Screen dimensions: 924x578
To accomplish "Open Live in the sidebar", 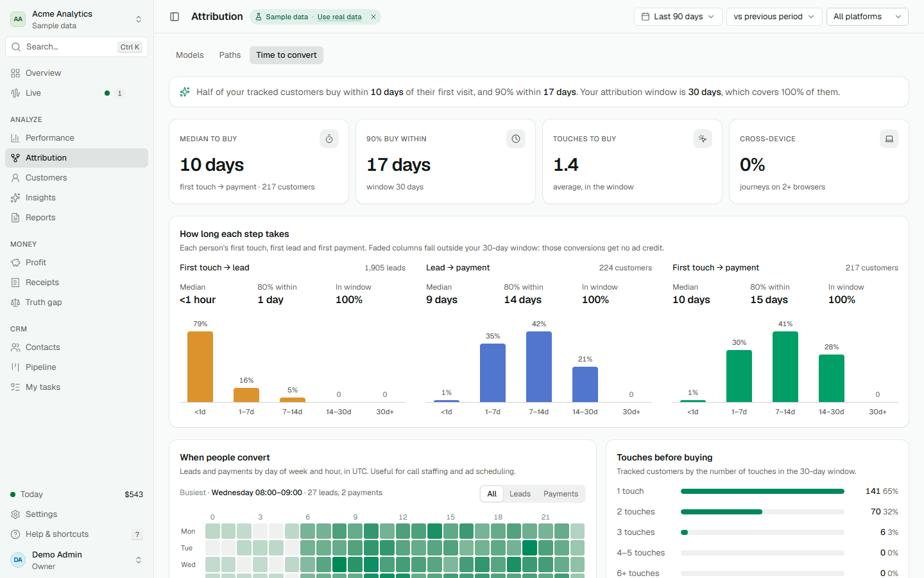I will coord(76,93).
